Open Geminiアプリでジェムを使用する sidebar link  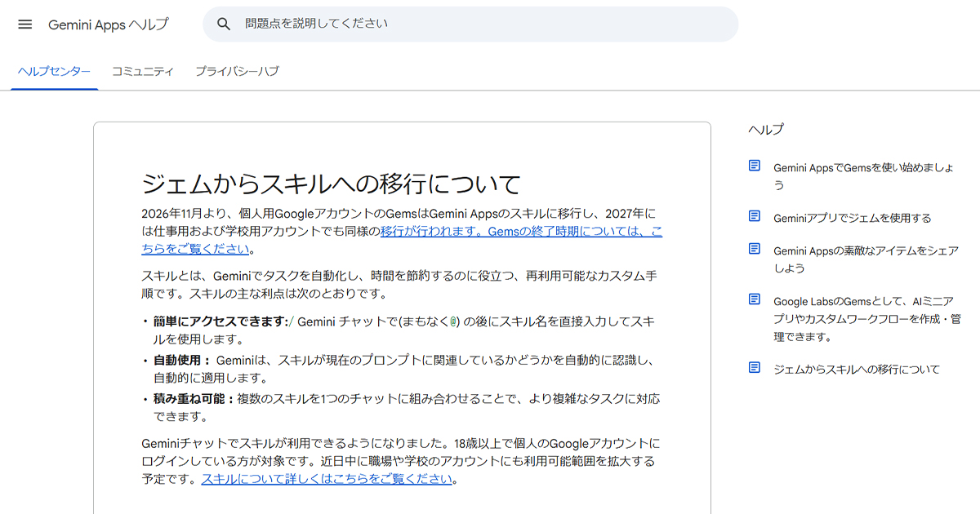(x=852, y=218)
